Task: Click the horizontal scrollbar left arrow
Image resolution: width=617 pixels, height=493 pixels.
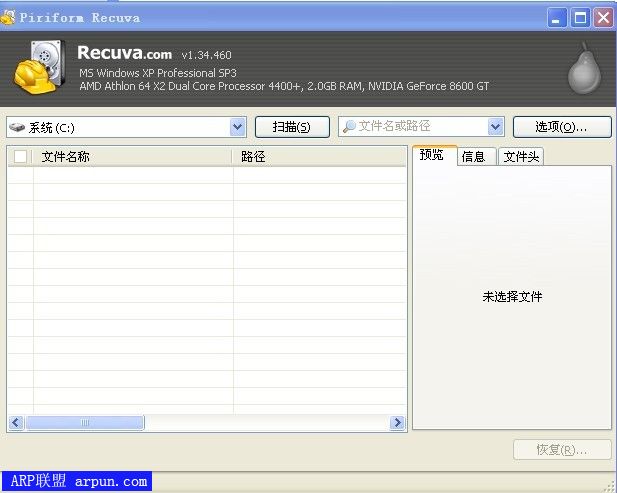Action: tap(16, 423)
